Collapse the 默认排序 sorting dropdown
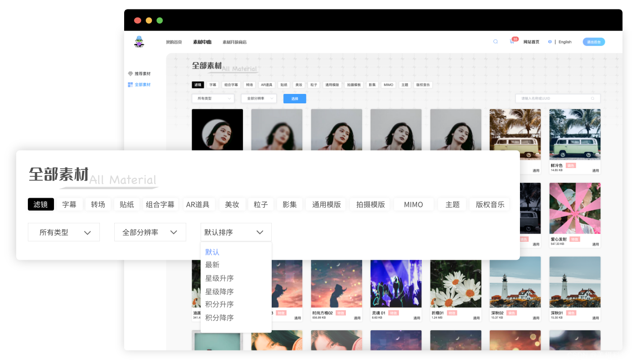This screenshot has width=636, height=364. click(x=236, y=232)
